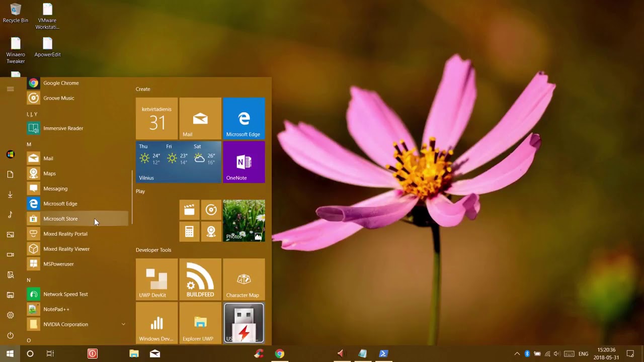This screenshot has height=362, width=644.
Task: Open Mixed Reality Viewer
Action: (78, 249)
